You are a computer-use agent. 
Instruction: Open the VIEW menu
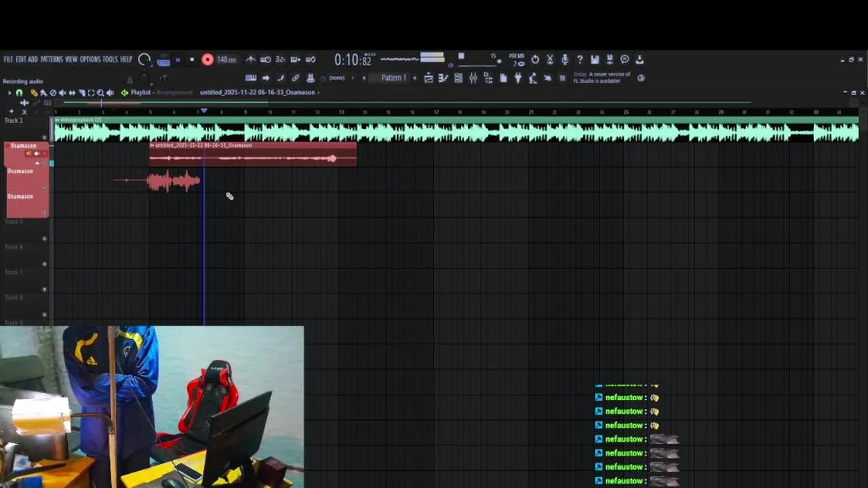[x=71, y=60]
